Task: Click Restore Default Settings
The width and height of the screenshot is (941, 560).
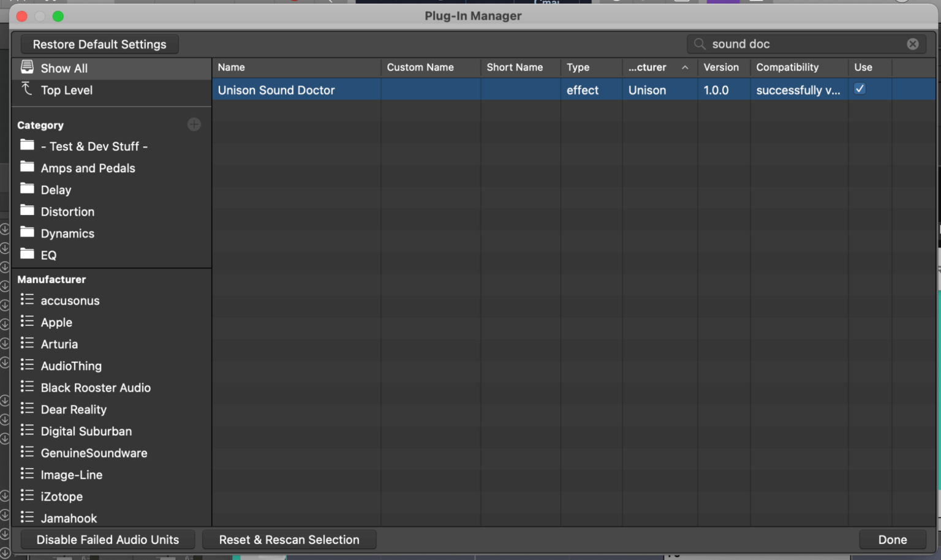Action: pos(99,44)
